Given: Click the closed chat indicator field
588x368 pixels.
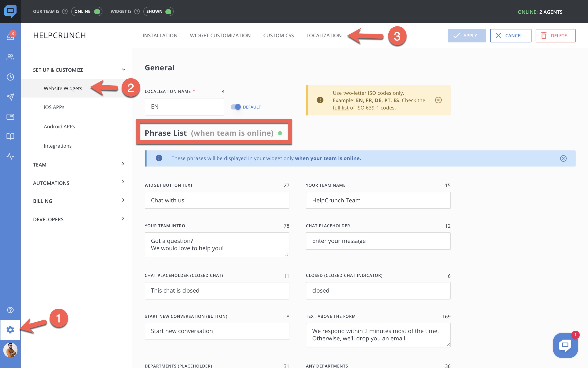Looking at the screenshot, I should tap(378, 290).
